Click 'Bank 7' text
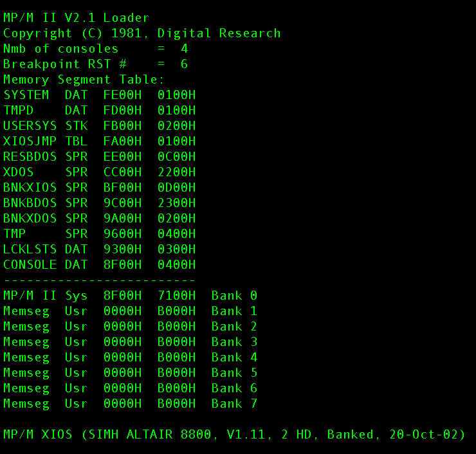This screenshot has height=454, width=476. [234, 404]
